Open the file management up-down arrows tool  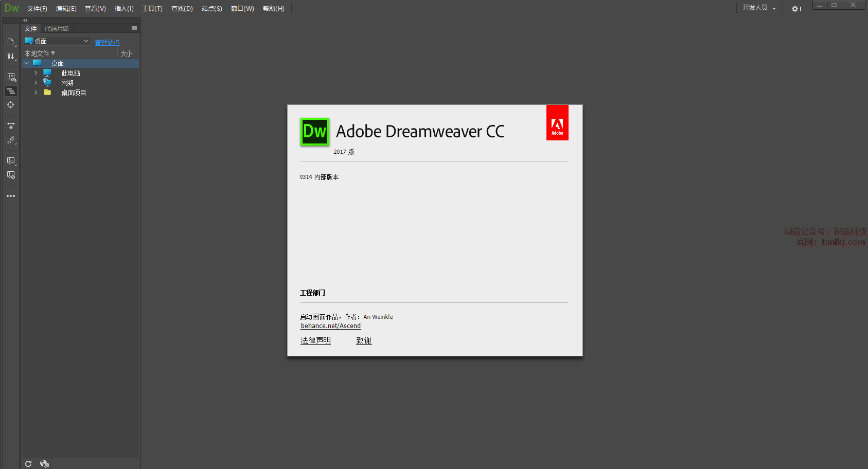pos(11,56)
